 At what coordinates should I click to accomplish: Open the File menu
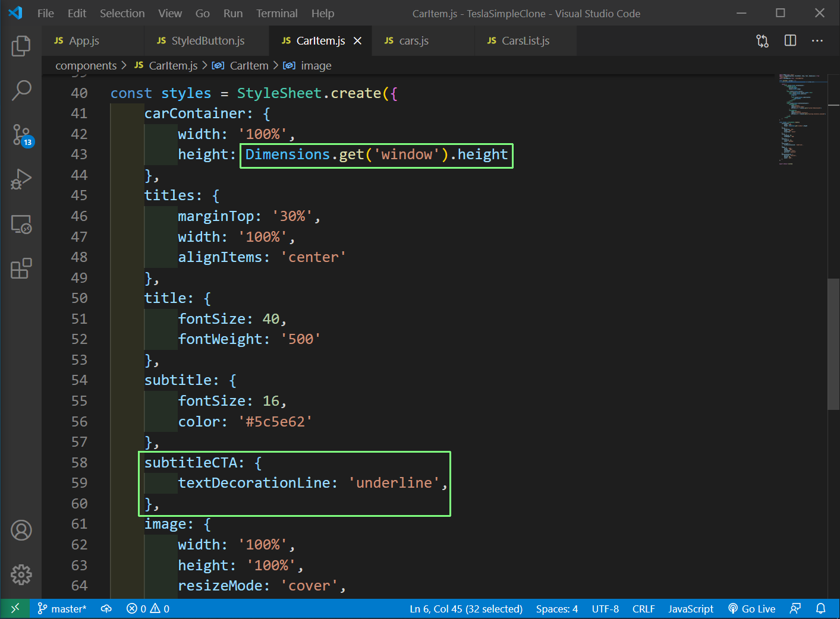click(x=45, y=13)
